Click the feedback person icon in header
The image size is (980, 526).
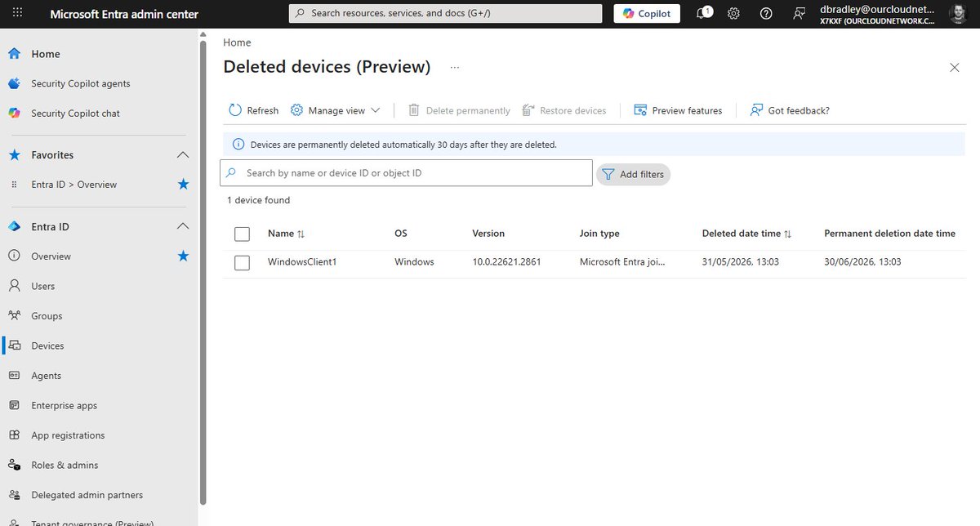click(798, 14)
